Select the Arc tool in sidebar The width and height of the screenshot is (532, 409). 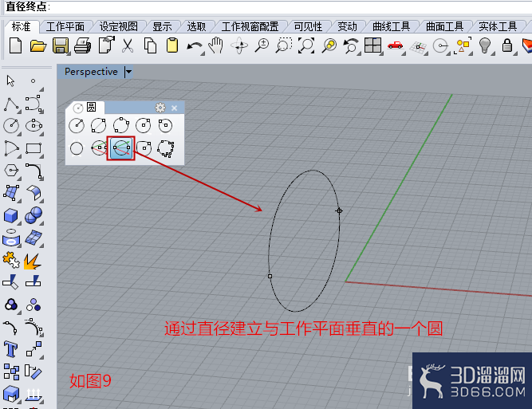pos(11,148)
